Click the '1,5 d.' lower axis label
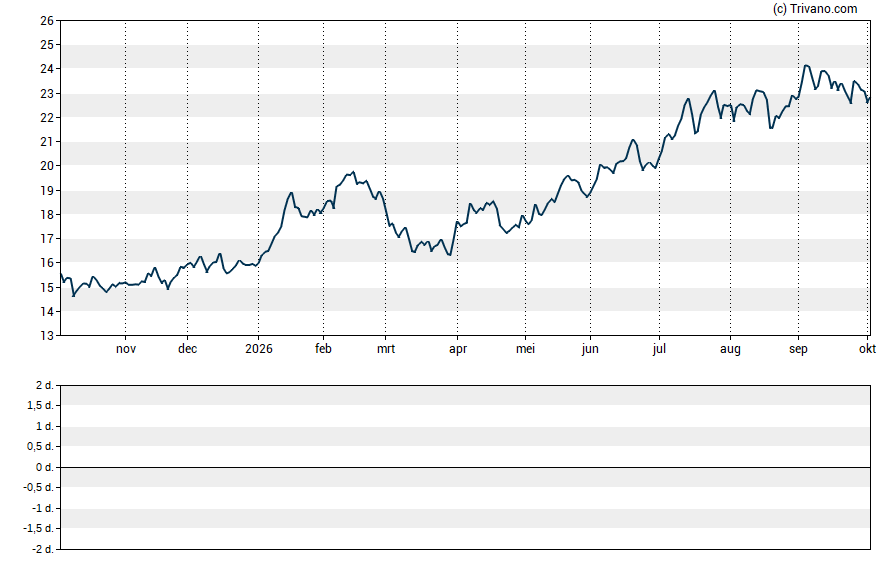Viewport: 888px width, 565px height. (40, 405)
